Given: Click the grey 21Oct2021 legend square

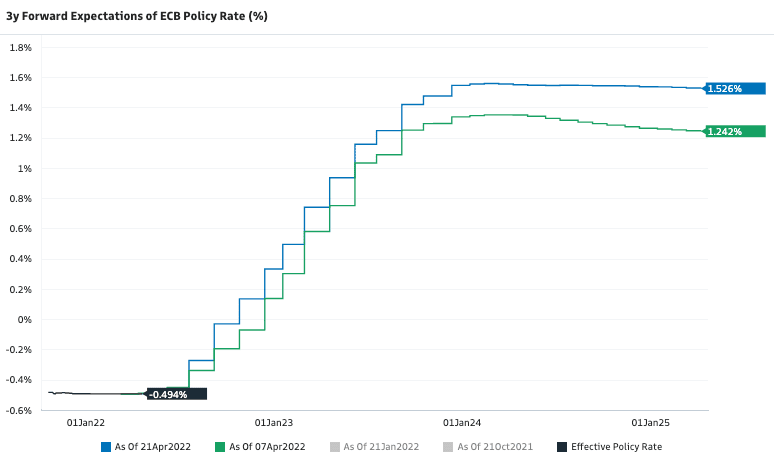Looking at the screenshot, I should tap(448, 447).
